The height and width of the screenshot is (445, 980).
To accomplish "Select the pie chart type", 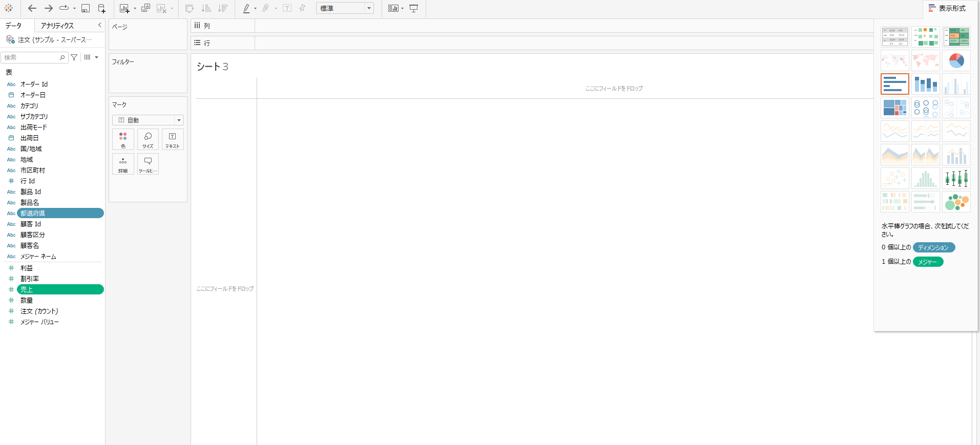I will (956, 60).
